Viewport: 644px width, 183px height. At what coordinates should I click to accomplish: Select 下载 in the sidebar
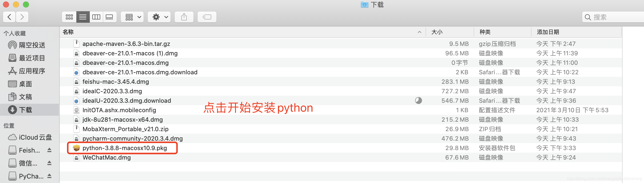(x=29, y=110)
